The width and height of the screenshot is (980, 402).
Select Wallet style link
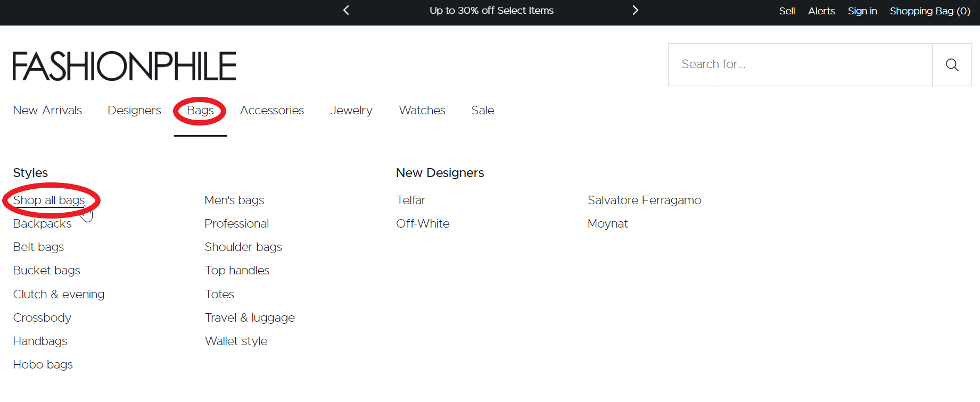[x=236, y=341]
